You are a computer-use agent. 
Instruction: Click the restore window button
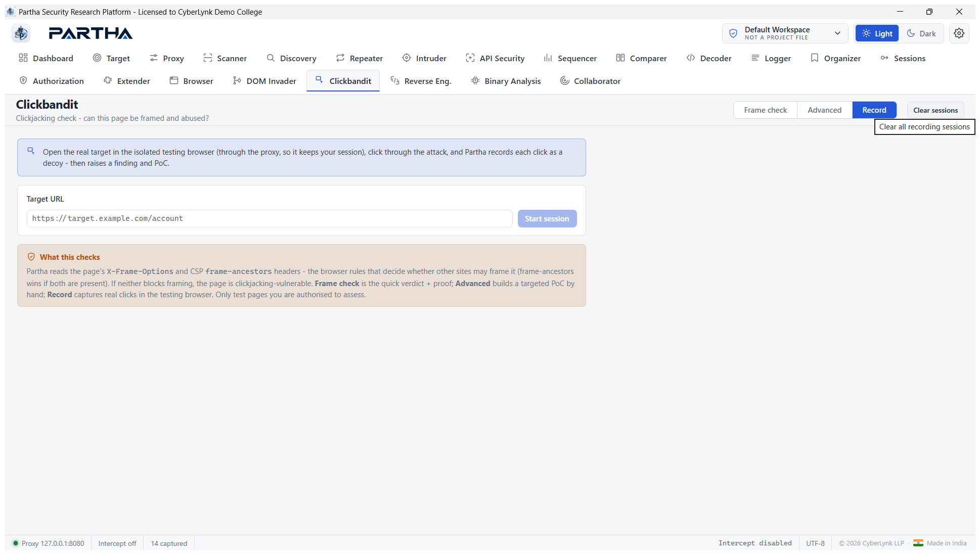[929, 12]
